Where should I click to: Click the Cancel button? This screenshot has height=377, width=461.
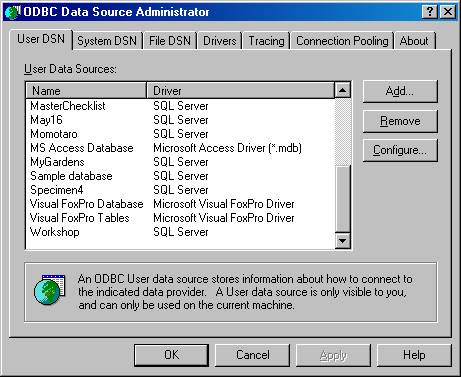click(253, 355)
